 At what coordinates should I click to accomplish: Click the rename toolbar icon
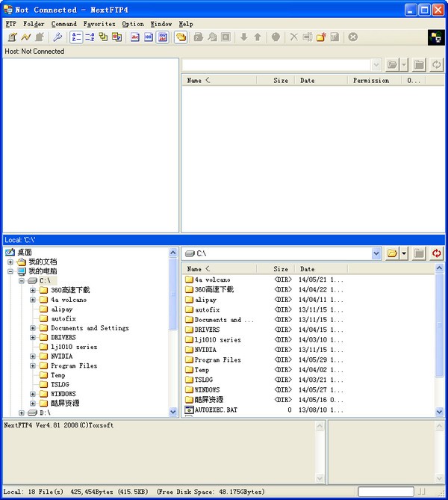tap(308, 37)
